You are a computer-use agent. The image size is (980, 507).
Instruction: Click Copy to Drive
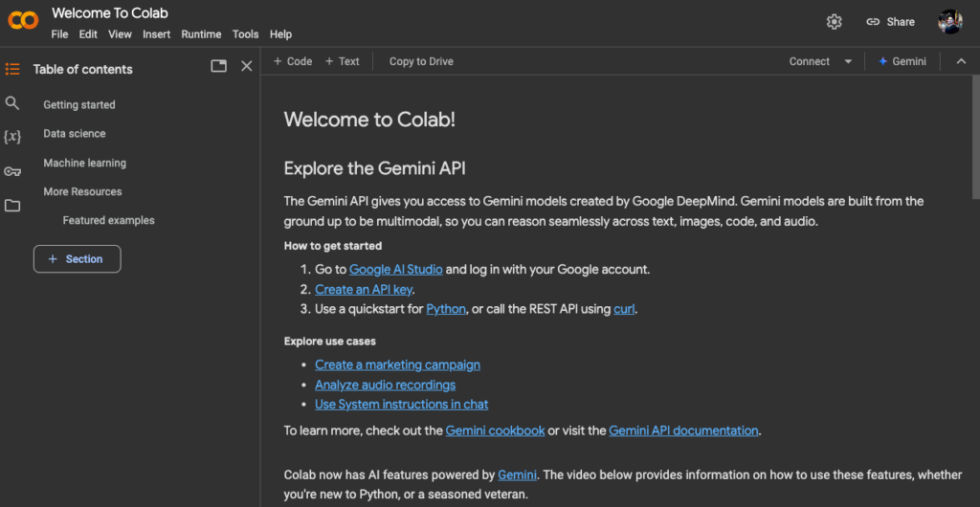[421, 61]
